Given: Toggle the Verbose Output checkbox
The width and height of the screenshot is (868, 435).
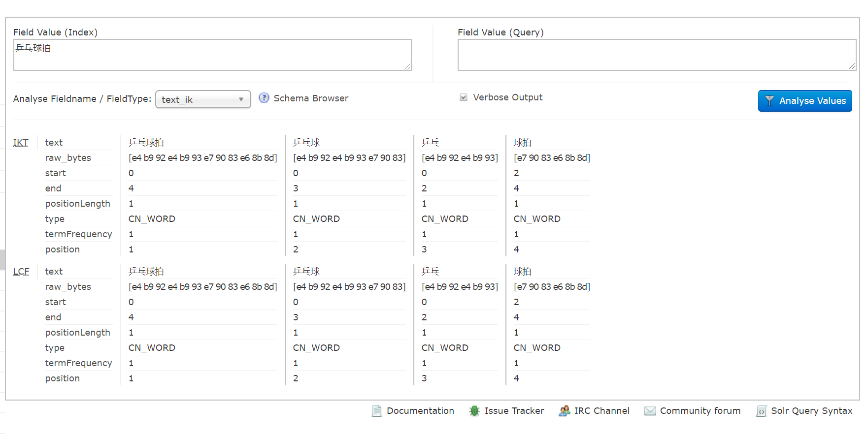Looking at the screenshot, I should click(x=464, y=97).
